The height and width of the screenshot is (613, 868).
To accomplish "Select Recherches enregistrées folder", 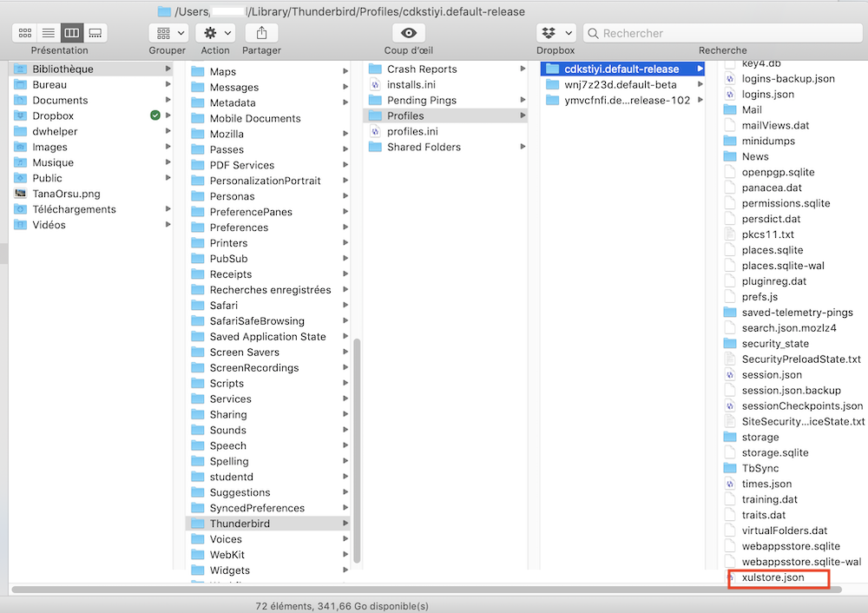I will (268, 290).
